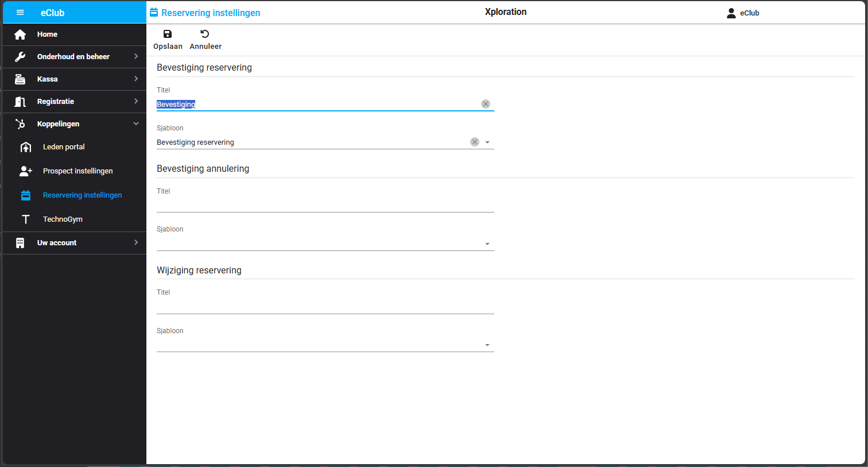Focus the Bevestiging annulering Titel field
This screenshot has height=467, width=868.
point(325,205)
